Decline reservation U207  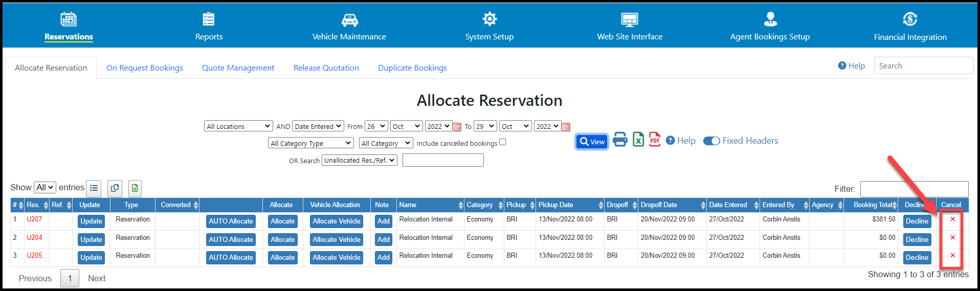tap(917, 221)
